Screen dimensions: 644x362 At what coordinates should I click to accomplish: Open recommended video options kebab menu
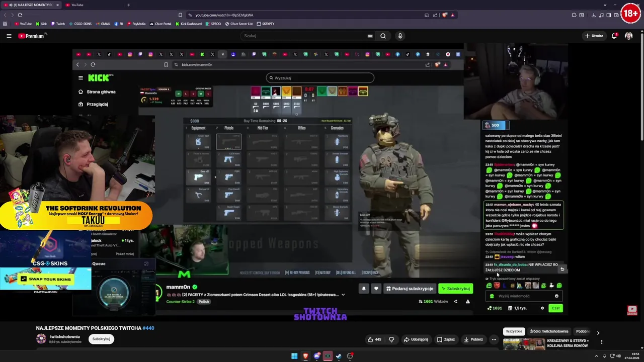[x=601, y=342]
